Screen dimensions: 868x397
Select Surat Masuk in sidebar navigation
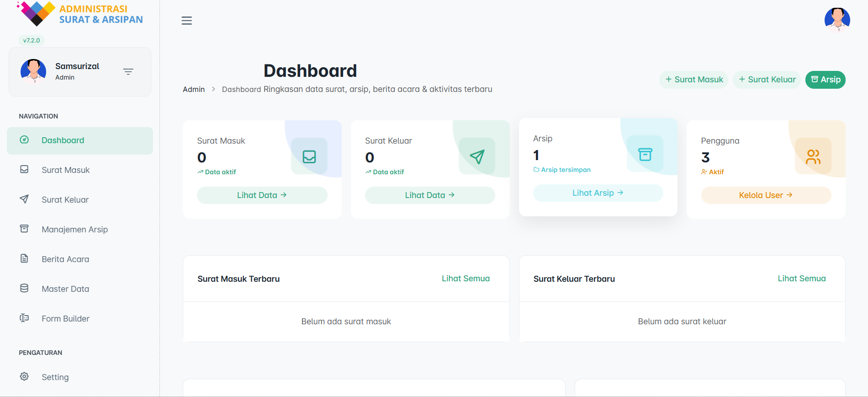65,170
